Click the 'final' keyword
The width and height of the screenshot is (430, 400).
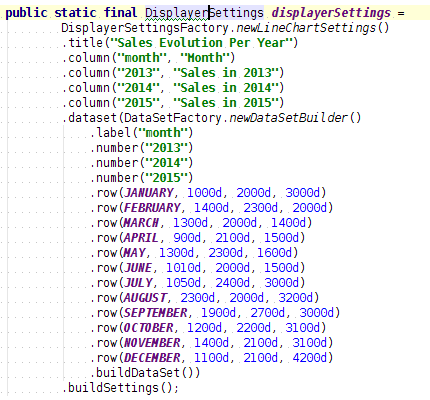120,13
